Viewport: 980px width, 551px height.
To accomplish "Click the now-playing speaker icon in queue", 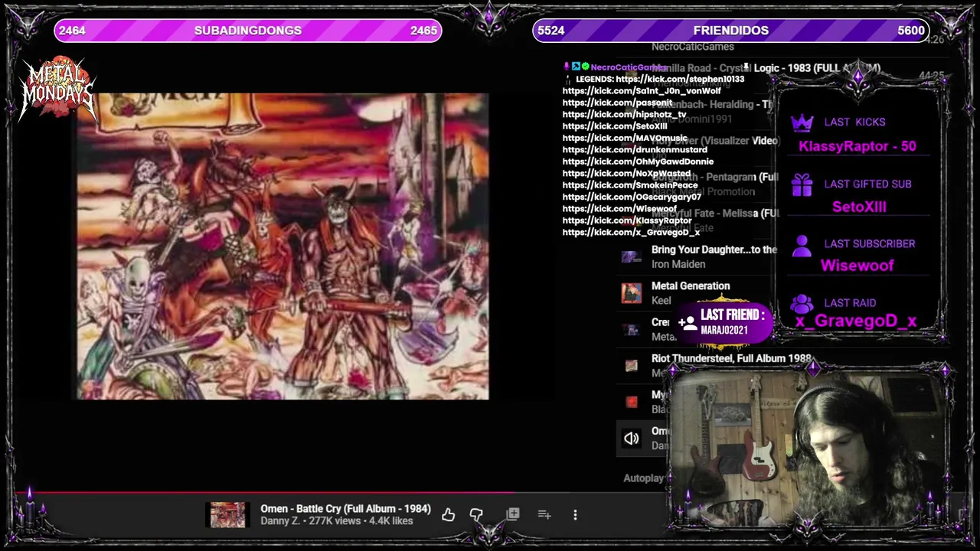I will pyautogui.click(x=631, y=439).
